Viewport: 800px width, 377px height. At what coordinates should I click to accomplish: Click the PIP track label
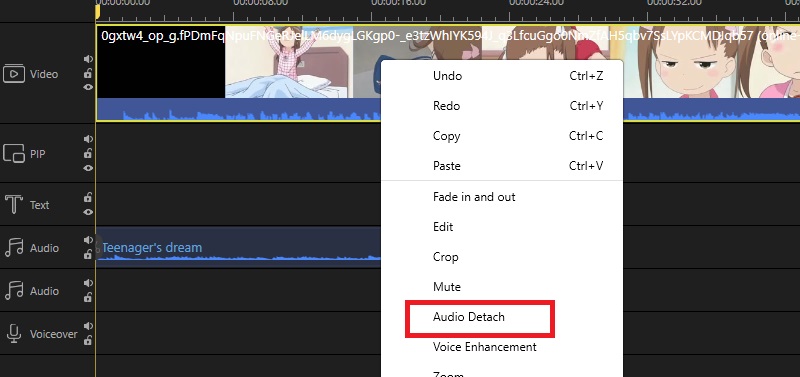[38, 154]
